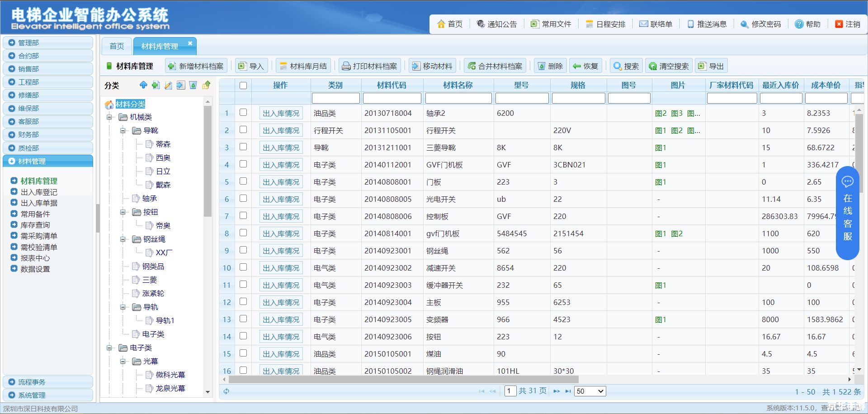Click 出入库情况 link for row 5 门板

281,182
